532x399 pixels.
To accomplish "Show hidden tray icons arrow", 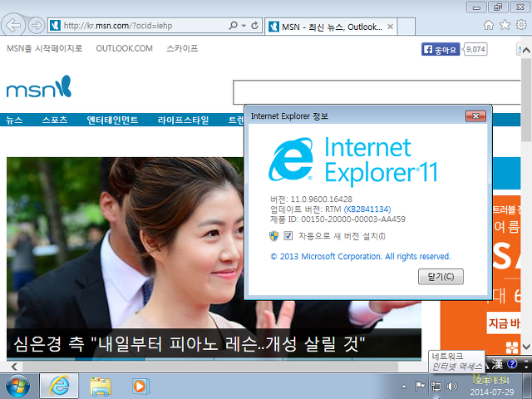I will point(404,386).
